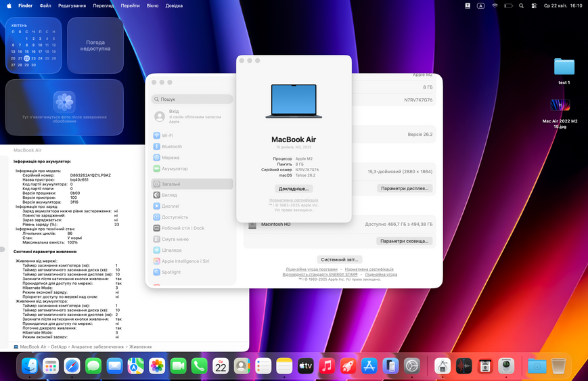
Task: Open Mail from the Dock
Action: tap(114, 366)
